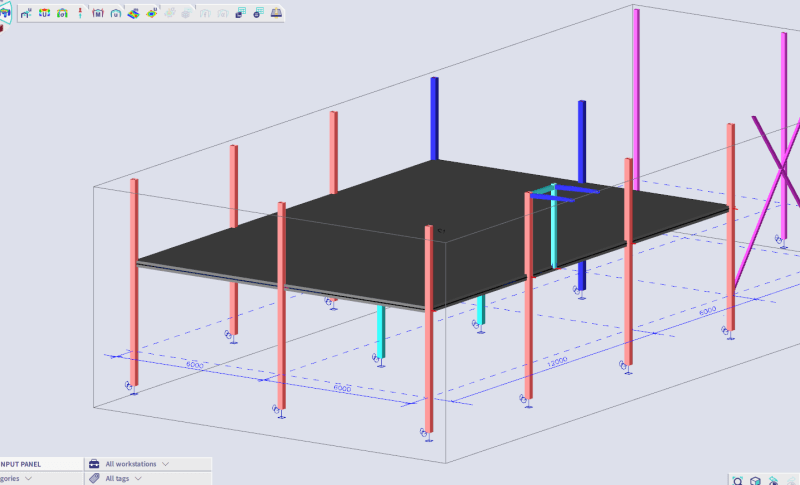Click the displacement of nodes result icon
This screenshot has width=800, height=485.
click(x=26, y=13)
